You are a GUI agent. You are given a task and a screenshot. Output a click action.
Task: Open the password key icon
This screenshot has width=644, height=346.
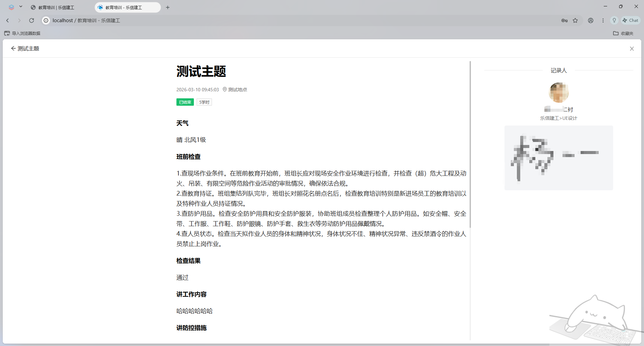pyautogui.click(x=564, y=20)
